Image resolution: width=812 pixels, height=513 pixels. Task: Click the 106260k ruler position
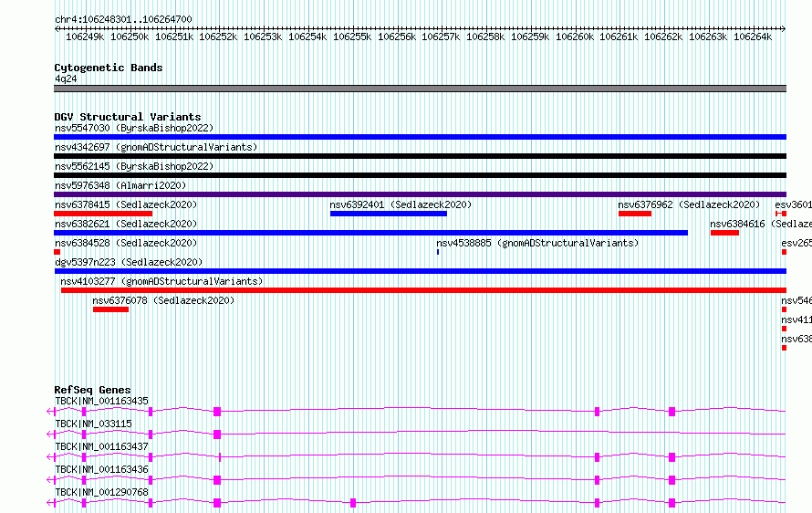575,37
